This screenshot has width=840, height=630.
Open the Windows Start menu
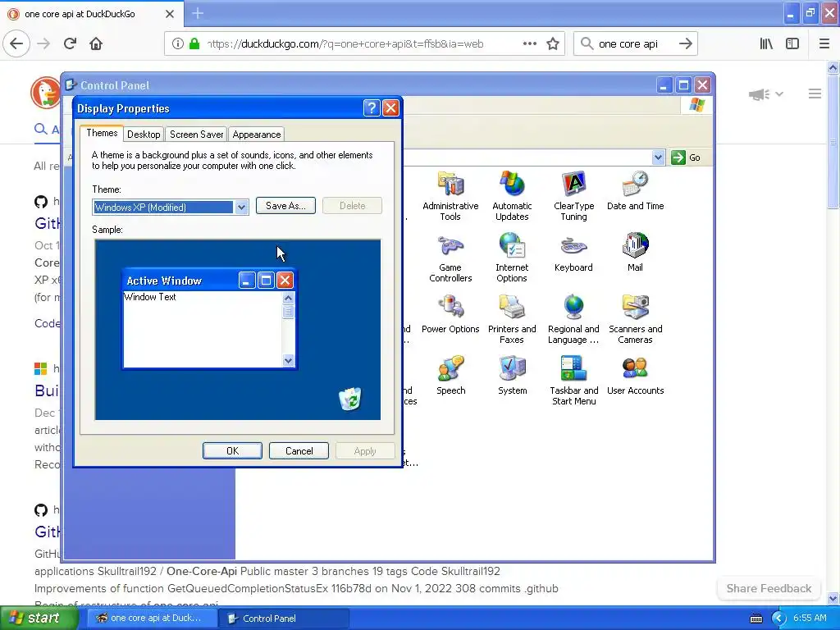[39, 618]
